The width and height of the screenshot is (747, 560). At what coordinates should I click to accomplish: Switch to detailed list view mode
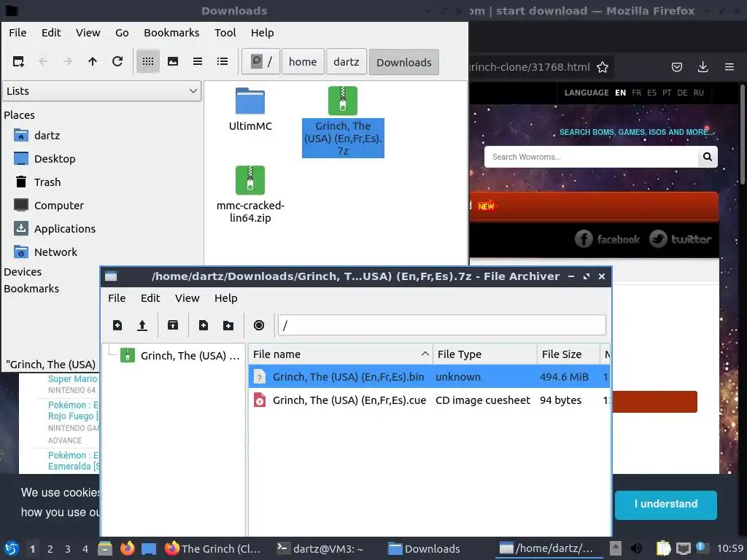[x=222, y=61]
